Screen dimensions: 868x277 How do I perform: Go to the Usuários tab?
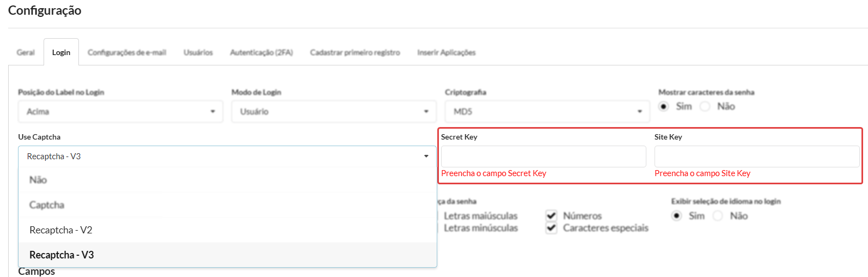(198, 52)
